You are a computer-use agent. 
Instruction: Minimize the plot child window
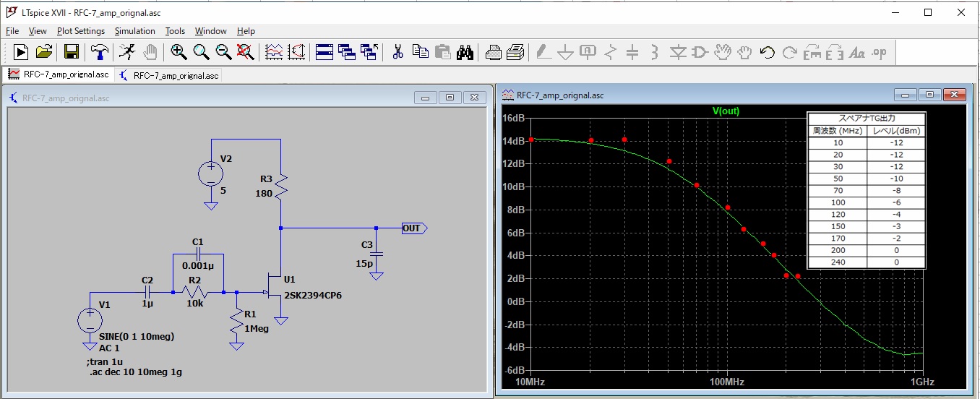pos(905,95)
